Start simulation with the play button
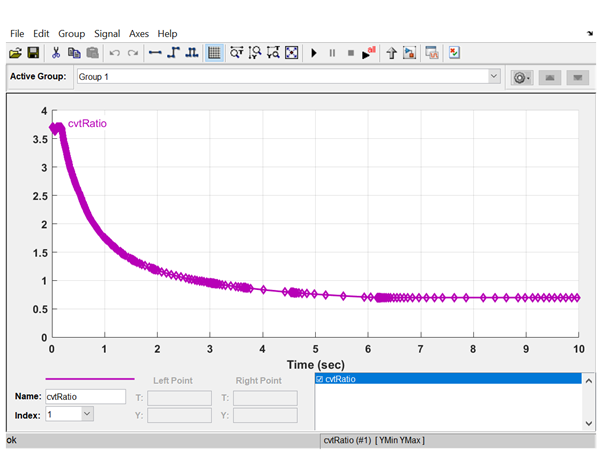Image resolution: width=602 pixels, height=455 pixels. point(314,53)
